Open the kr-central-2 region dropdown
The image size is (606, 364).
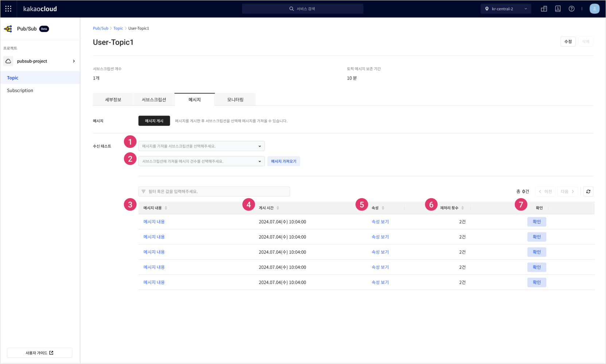[506, 9]
